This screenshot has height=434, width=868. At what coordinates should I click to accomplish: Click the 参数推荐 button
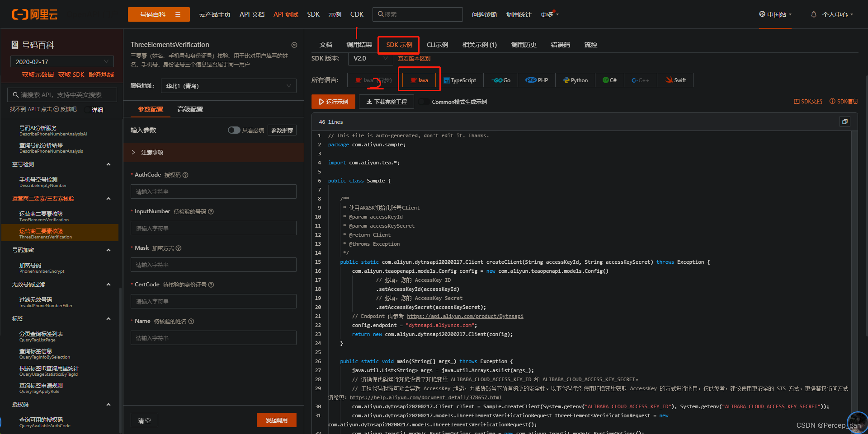coord(282,130)
